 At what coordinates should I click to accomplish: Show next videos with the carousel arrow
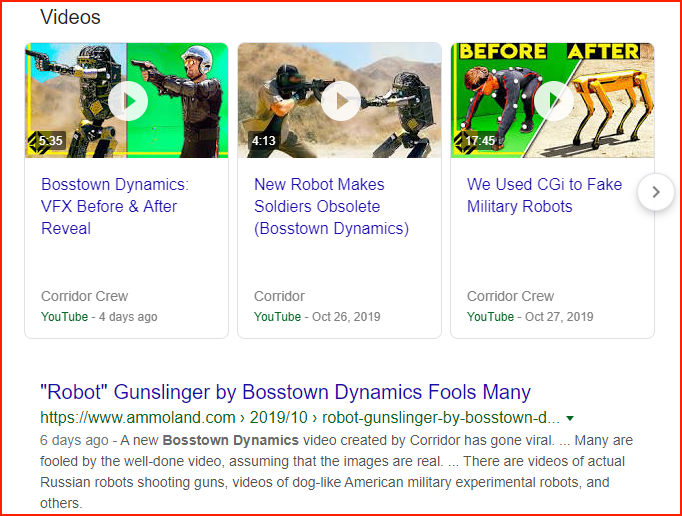point(656,192)
